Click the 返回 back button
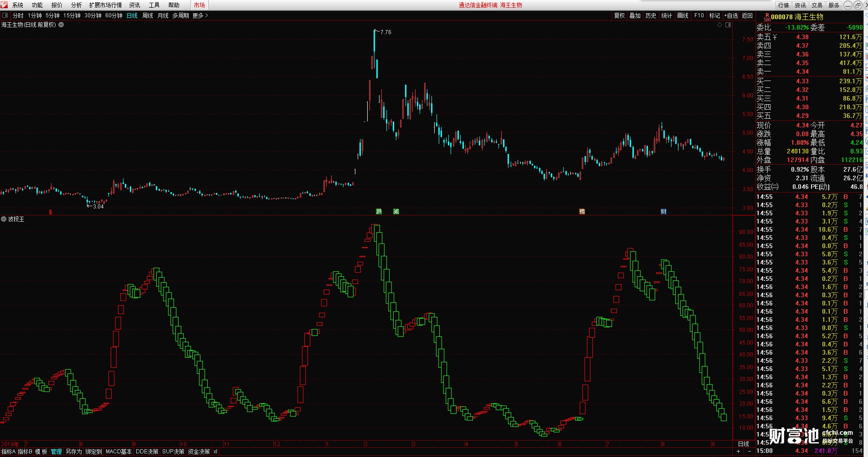The image size is (868, 457). click(747, 15)
